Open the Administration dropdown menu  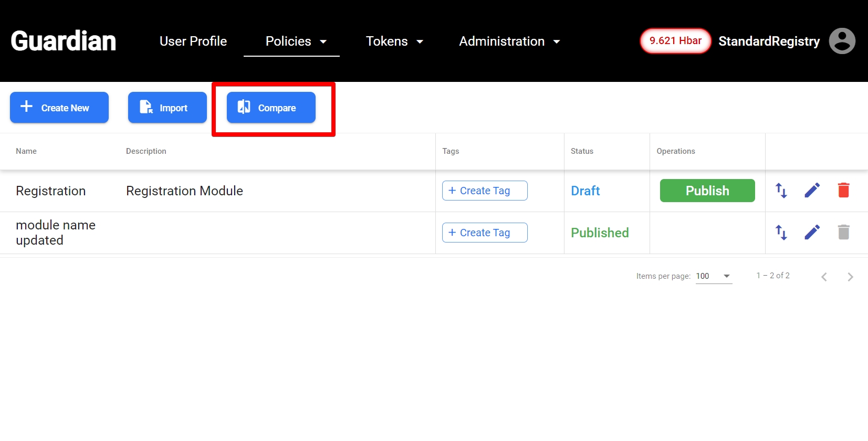click(x=509, y=41)
